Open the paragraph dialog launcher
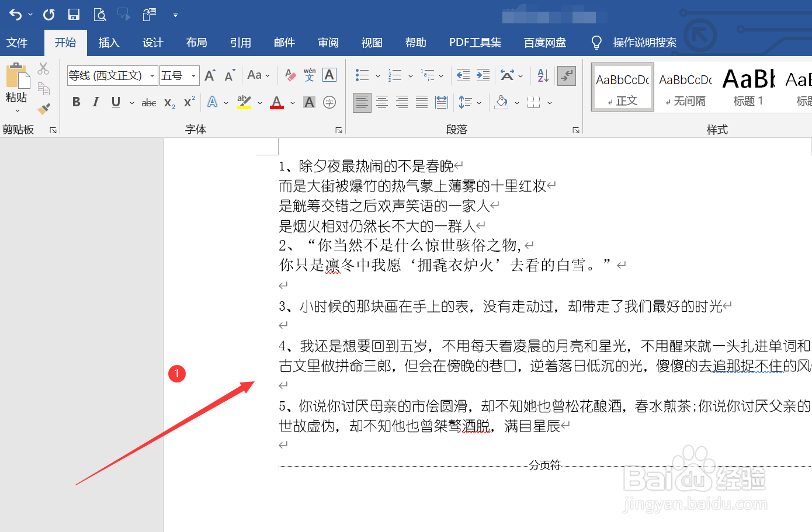The height and width of the screenshot is (532, 812). 576,130
